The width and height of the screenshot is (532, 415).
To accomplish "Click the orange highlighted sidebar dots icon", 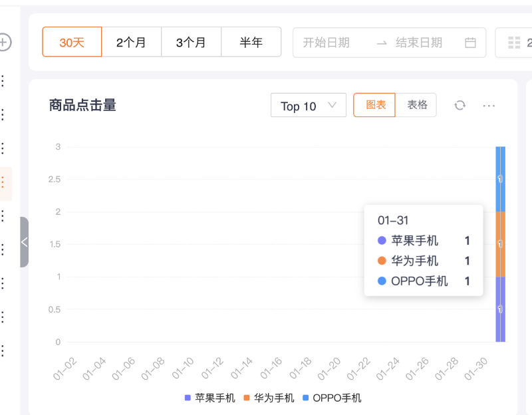I will 3,182.
